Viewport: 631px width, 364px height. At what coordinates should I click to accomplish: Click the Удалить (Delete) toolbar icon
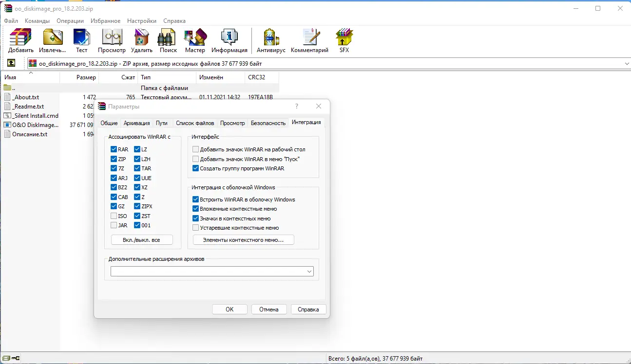pos(142,37)
